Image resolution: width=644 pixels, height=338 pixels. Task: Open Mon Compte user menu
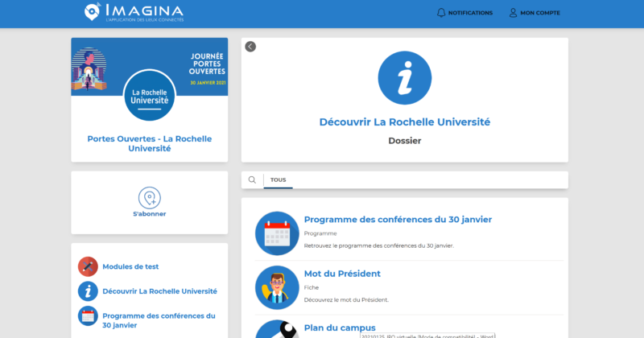(x=534, y=13)
